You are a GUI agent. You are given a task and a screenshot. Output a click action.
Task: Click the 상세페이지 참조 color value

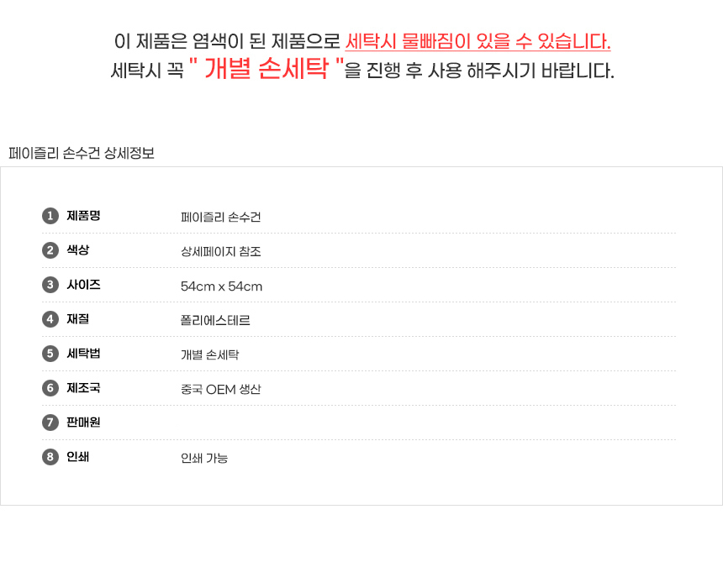[x=221, y=252]
